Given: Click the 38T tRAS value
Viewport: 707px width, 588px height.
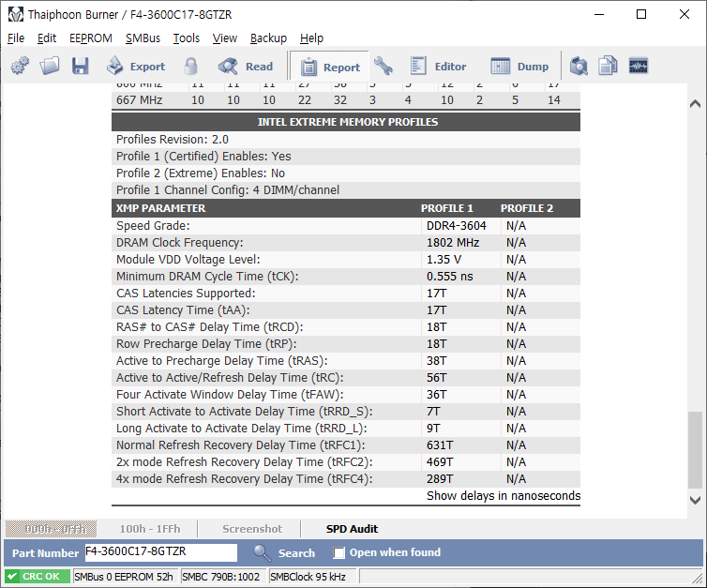Looking at the screenshot, I should click(436, 361).
